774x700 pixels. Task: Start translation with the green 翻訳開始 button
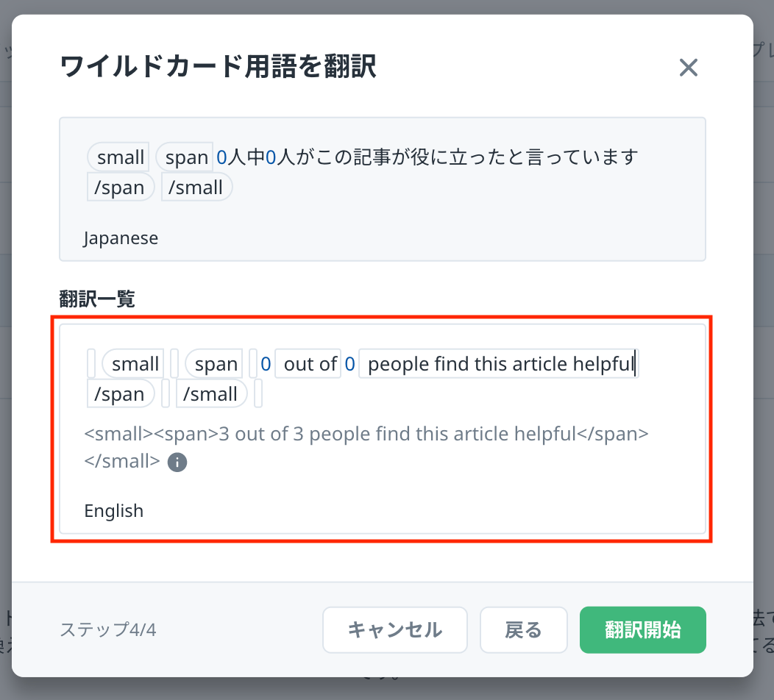click(642, 630)
